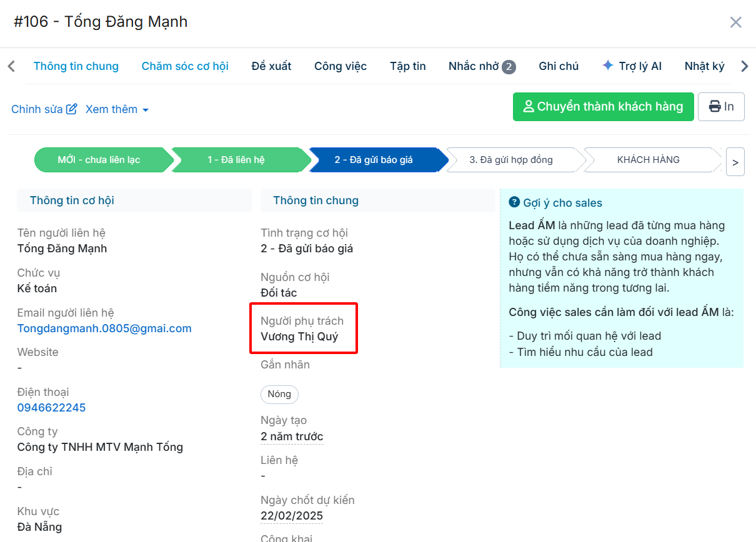756x542 pixels.
Task: Click the Nóng tag label
Action: (x=279, y=394)
